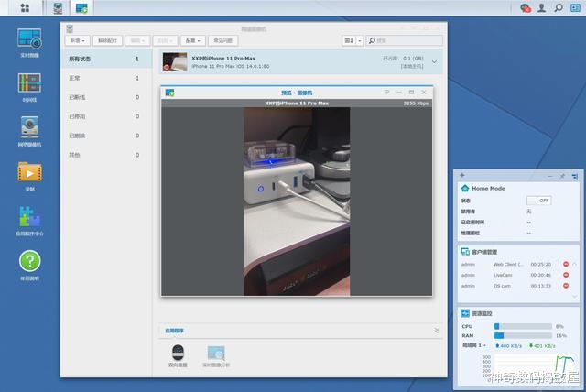Click the 常见问题 FAQ button
Screen dimensions: 586x392
click(x=222, y=41)
